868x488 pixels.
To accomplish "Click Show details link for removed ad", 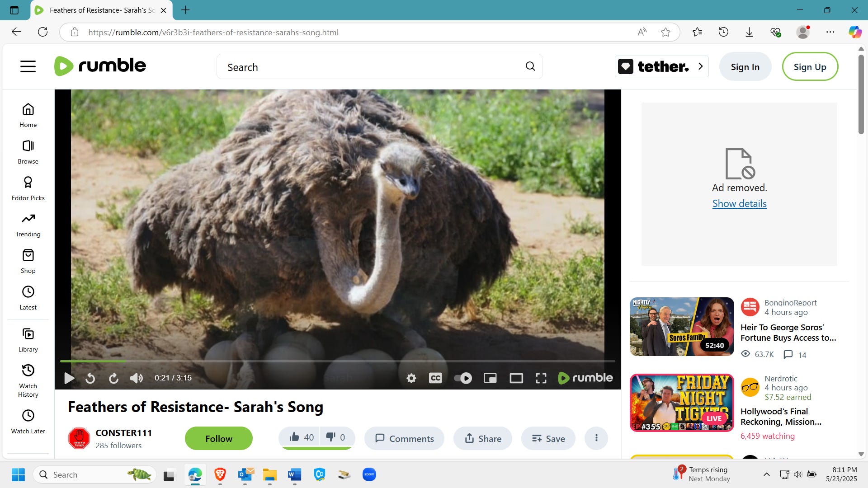I will [x=739, y=204].
